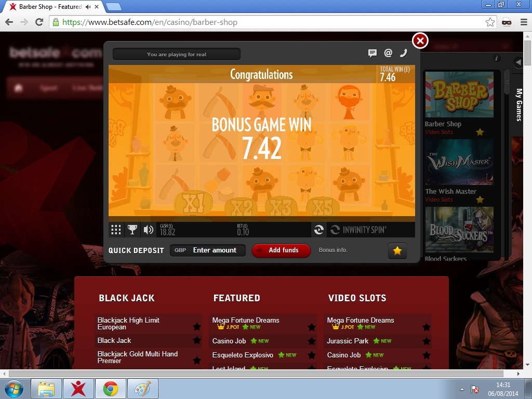
Task: Open Casino Job under Video Slots
Action: [x=344, y=355]
